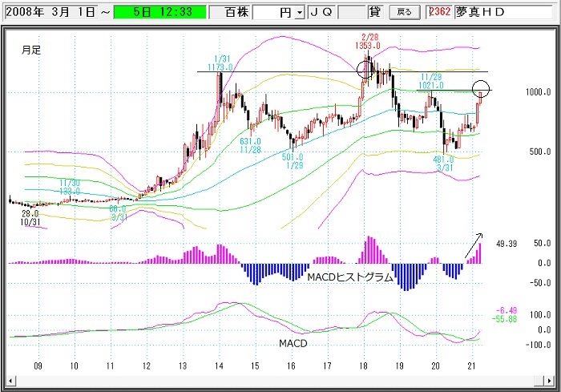Click the 49.39 histogram value
Screen dimensions: 561x392
507,244
